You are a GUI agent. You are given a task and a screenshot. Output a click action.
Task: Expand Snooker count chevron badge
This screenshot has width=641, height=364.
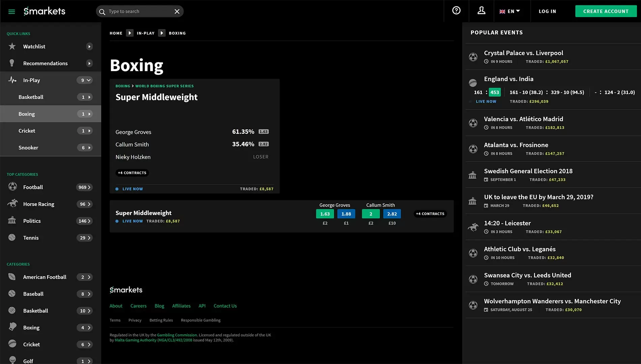(x=85, y=148)
